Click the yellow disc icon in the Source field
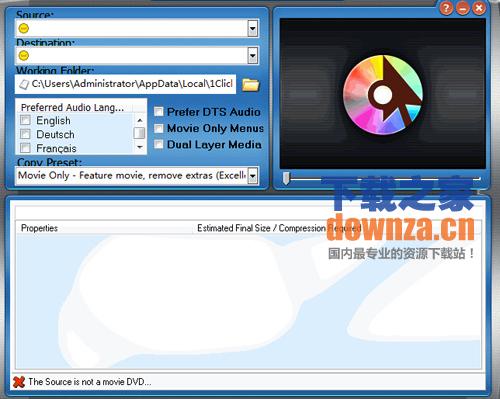Image resolution: width=500 pixels, height=399 pixels. 24,28
